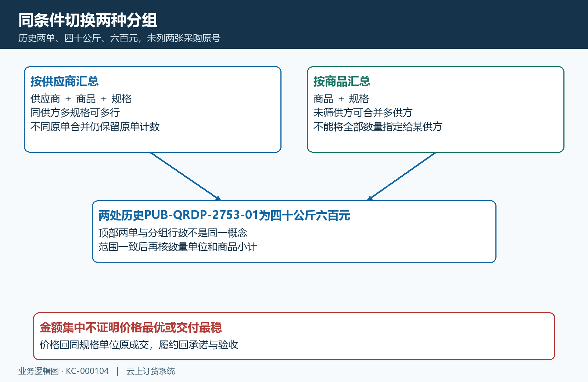
Task: Select 不能将全部数量指定给某供方 text
Action: point(378,127)
